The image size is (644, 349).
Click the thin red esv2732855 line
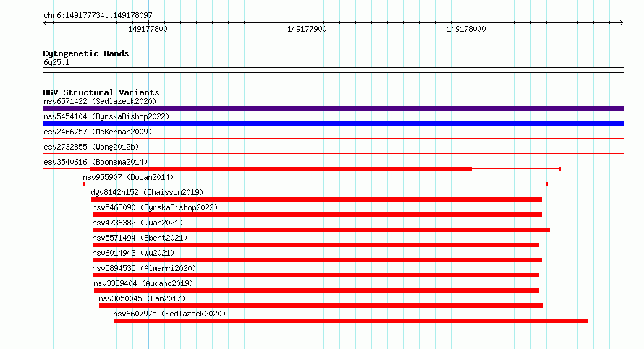tap(333, 154)
